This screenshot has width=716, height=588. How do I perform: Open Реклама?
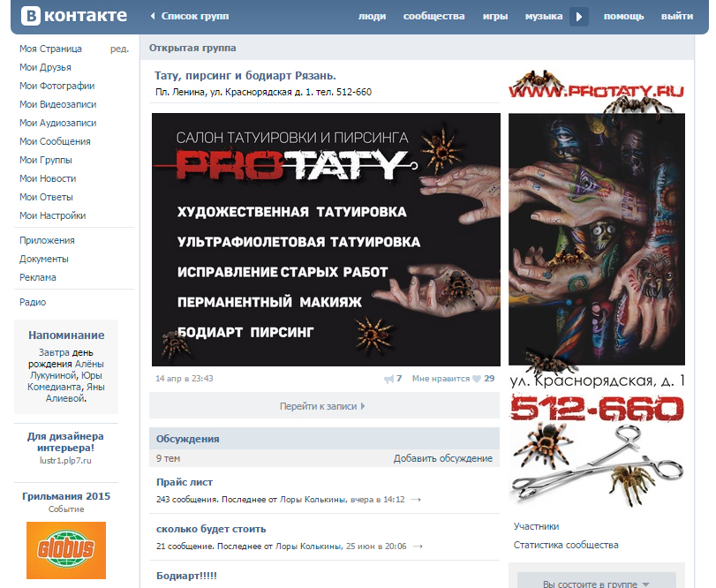[38, 277]
